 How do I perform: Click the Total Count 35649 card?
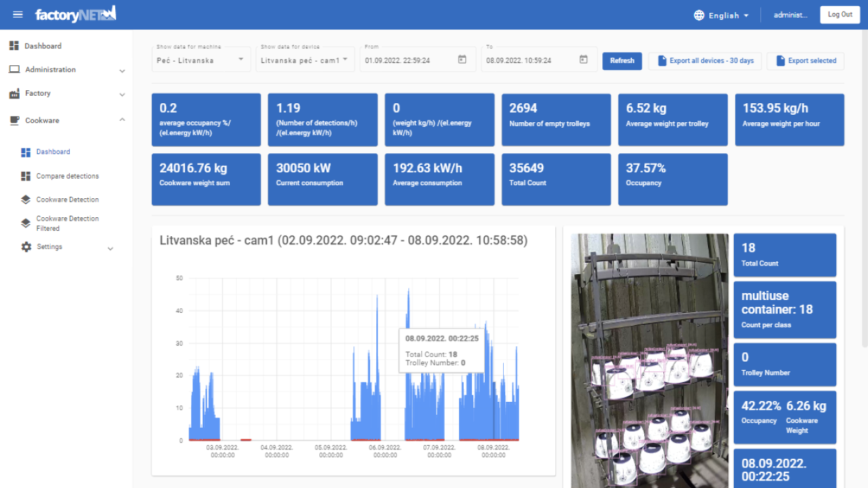tap(556, 179)
